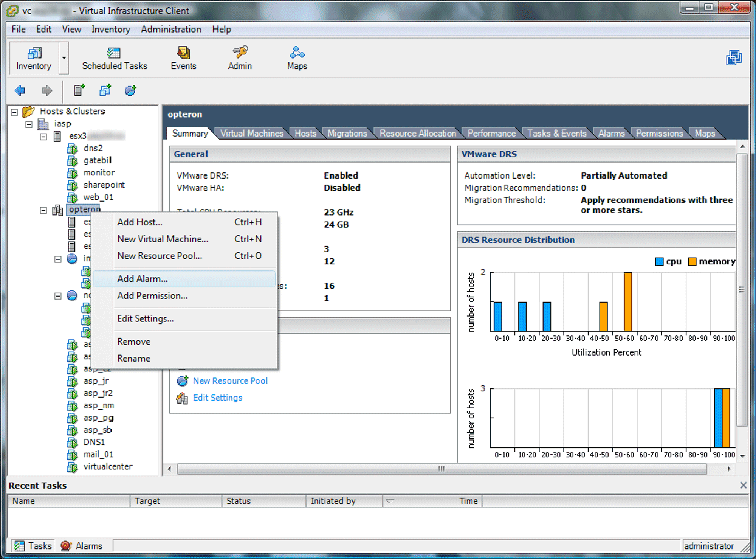Viewport: 756px width, 559px height.
Task: Select the DNS1 virtual machine
Action: (94, 442)
